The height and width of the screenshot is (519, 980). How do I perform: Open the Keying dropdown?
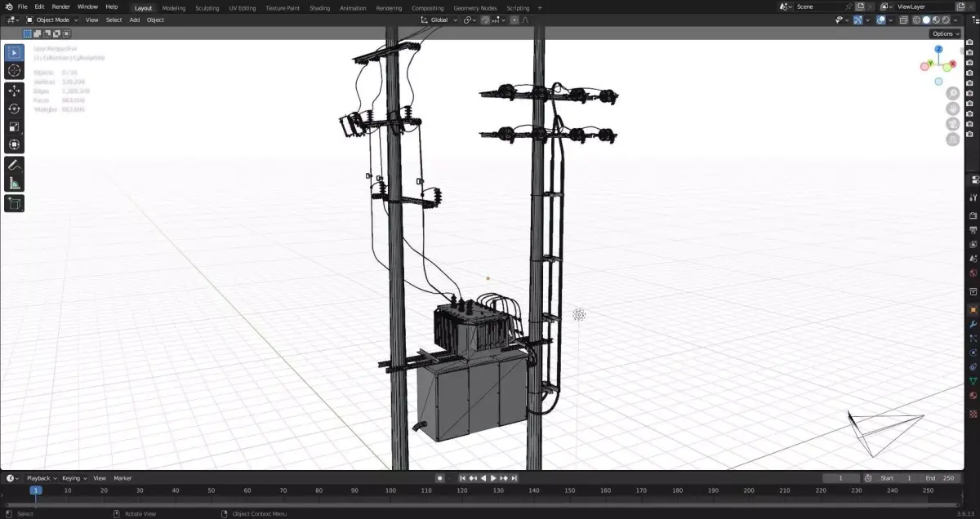click(74, 478)
